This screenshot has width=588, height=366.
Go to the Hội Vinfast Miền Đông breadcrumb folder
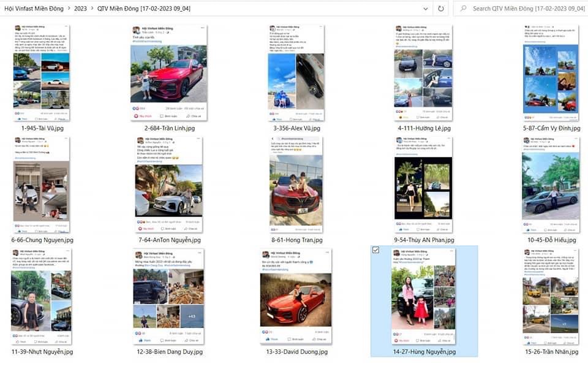(x=33, y=9)
